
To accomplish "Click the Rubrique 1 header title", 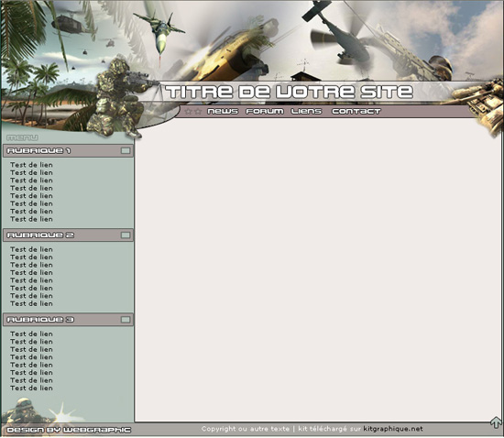I will (38, 150).
